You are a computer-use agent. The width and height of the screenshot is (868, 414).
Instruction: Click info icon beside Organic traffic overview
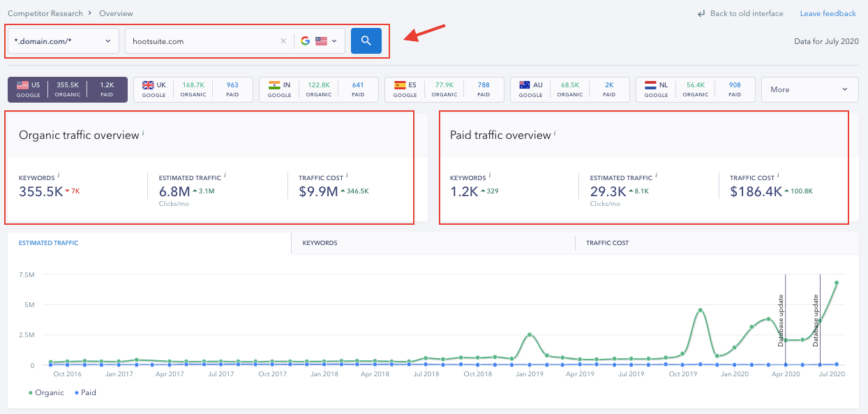(143, 133)
